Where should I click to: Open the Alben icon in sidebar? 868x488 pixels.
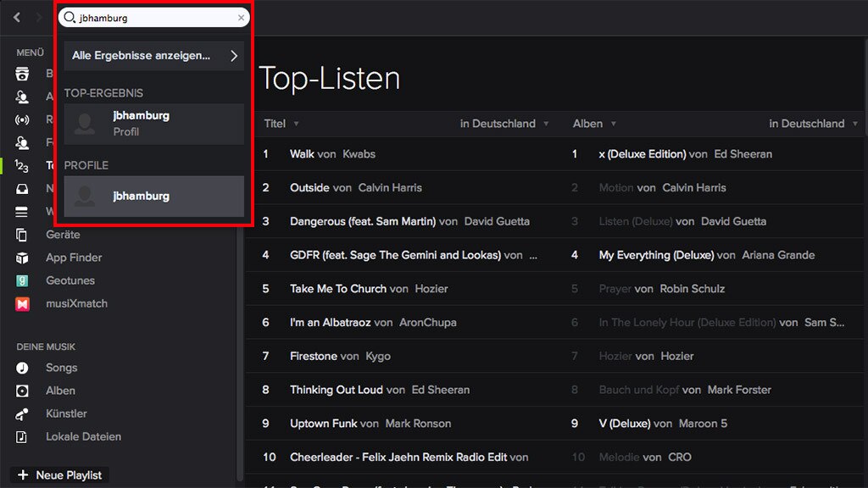click(x=23, y=391)
